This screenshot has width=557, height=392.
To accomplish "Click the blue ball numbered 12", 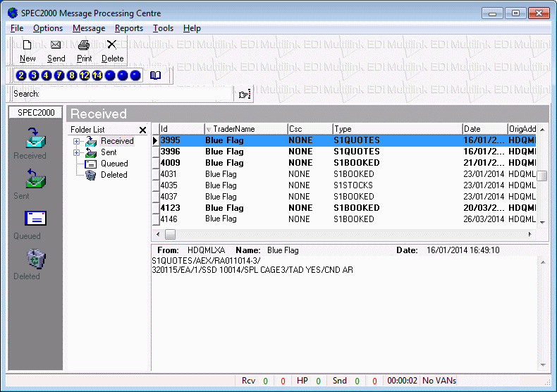I will (x=85, y=75).
